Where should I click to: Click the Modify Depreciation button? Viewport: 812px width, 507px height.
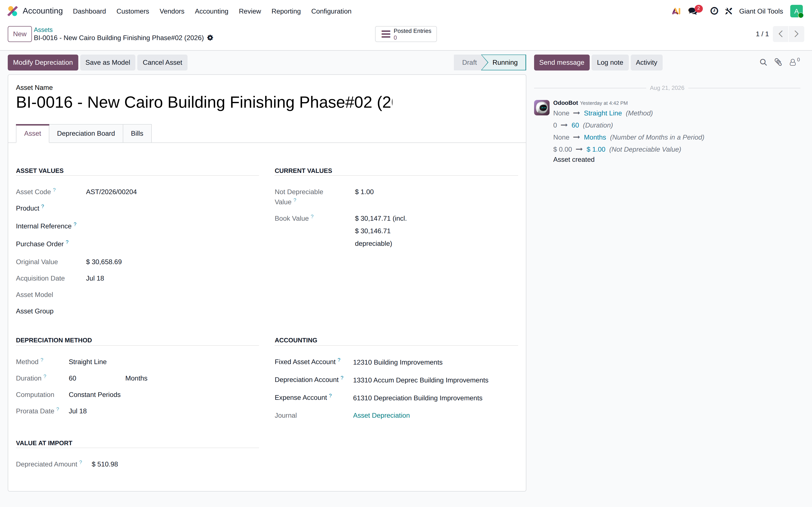(43, 62)
